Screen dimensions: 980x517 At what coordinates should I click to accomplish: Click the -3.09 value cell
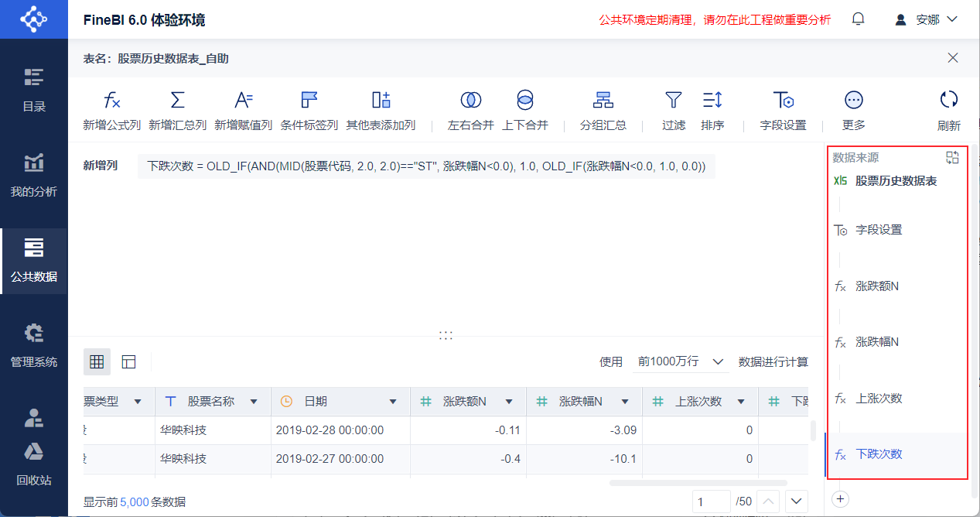[x=584, y=430]
